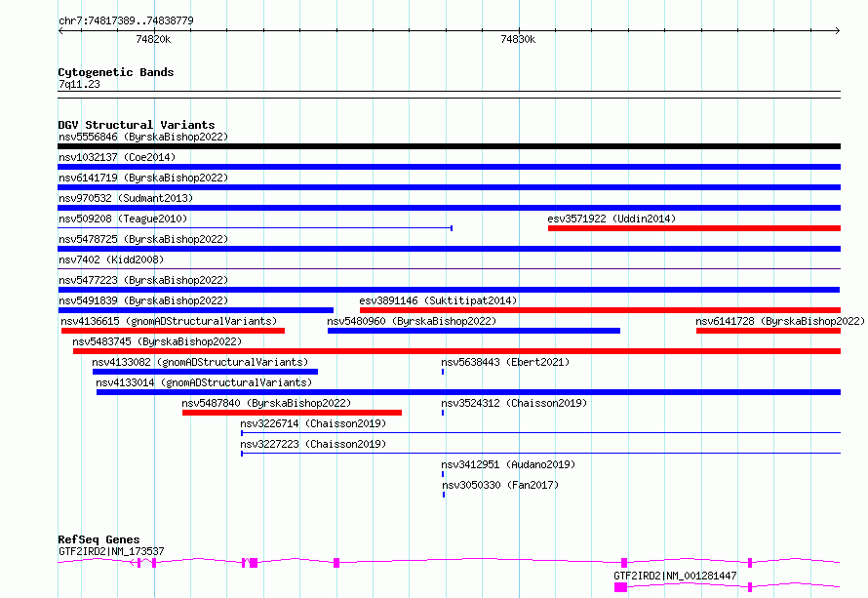Click the red nsv4136615 variant bar
Screen dimensions: 868x598
174,331
